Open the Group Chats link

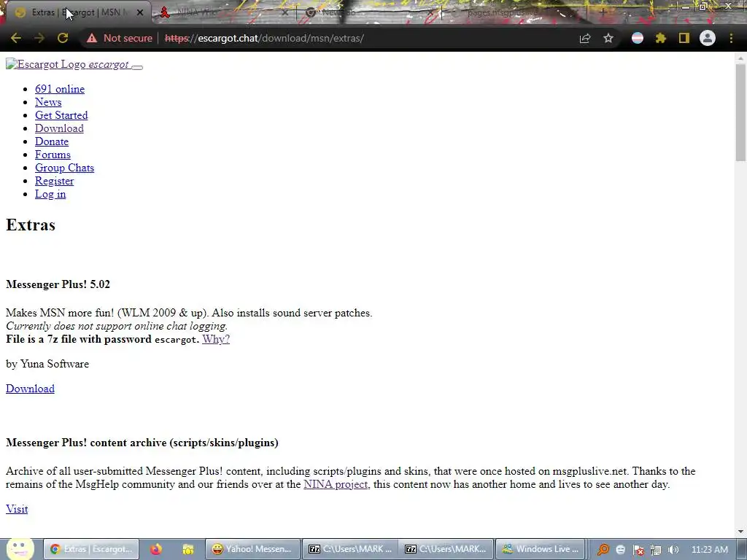point(64,168)
